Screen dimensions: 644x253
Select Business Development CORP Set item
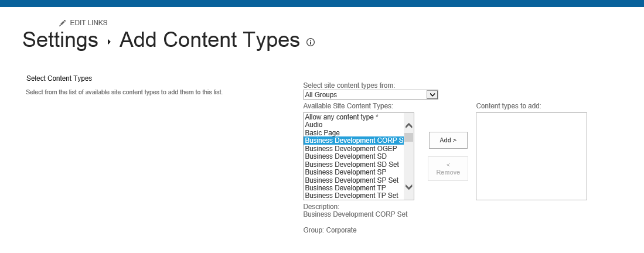click(353, 141)
